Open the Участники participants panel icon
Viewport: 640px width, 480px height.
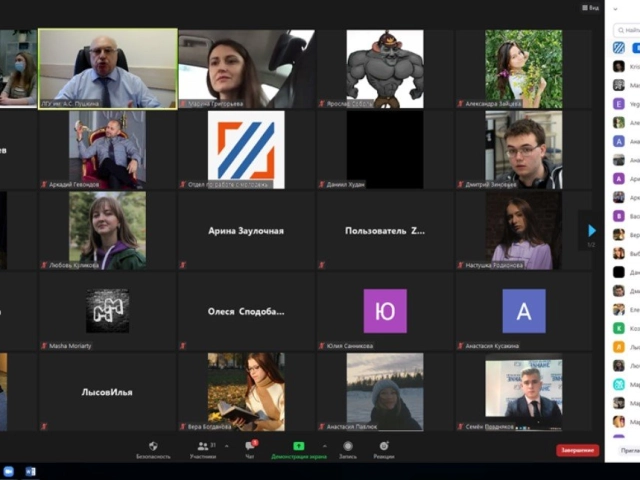(202, 446)
